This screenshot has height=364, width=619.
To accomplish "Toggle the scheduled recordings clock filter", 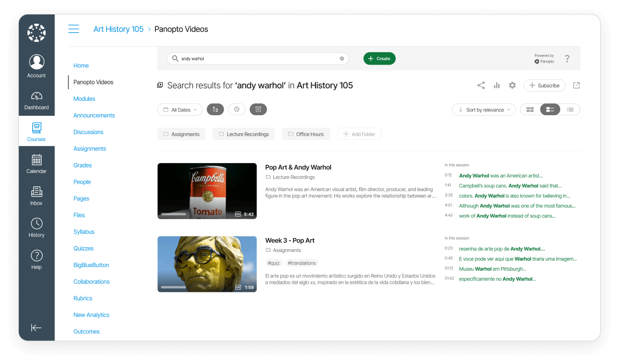I will point(237,109).
